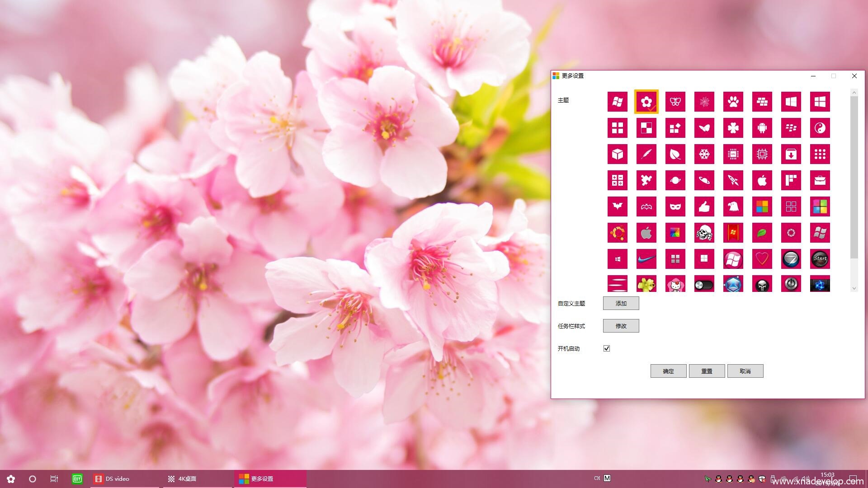Viewport: 868px width, 488px height.
Task: Pick the paw print theme icon
Action: (733, 102)
